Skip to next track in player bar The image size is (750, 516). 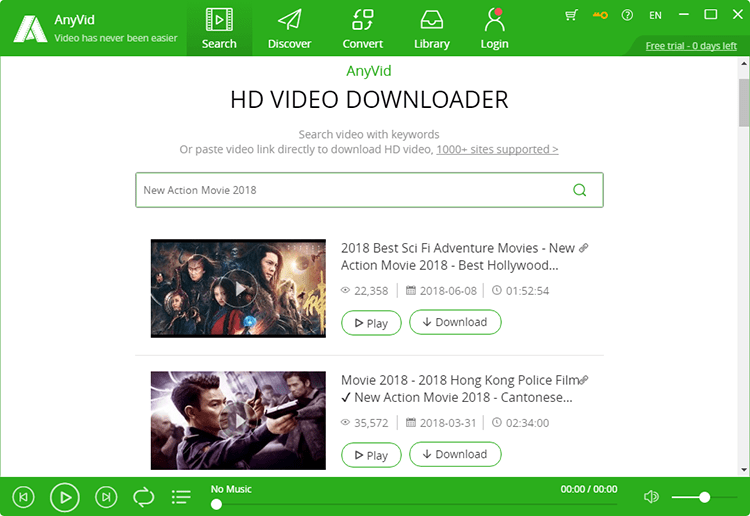106,497
